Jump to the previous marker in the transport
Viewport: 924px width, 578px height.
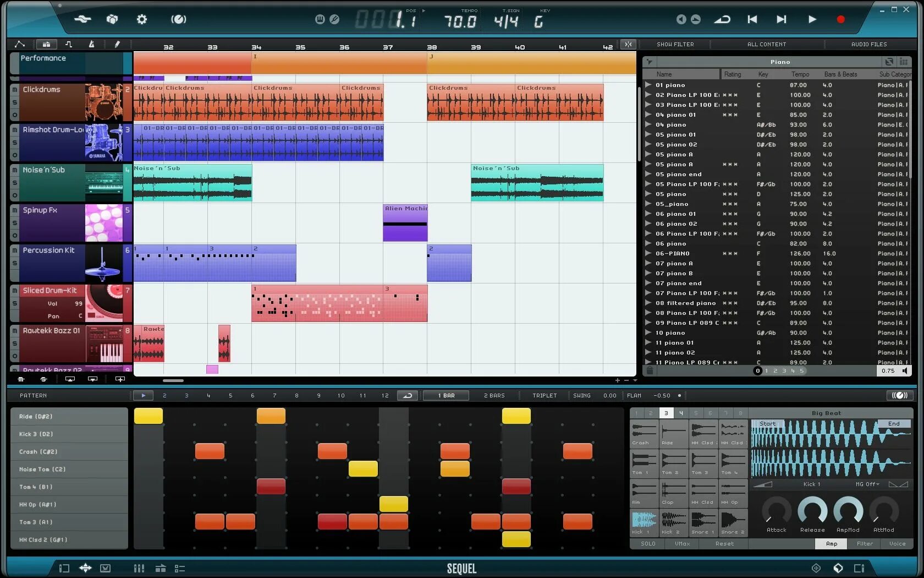[752, 19]
